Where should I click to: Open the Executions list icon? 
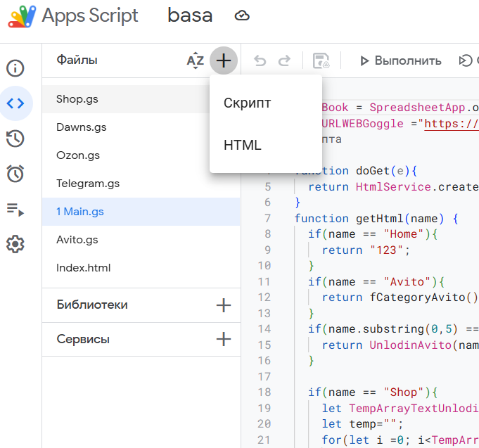pos(15,210)
